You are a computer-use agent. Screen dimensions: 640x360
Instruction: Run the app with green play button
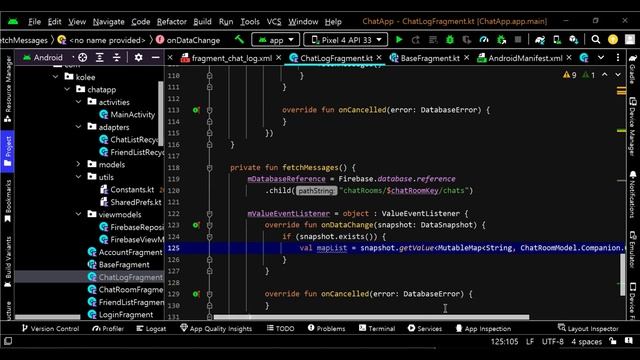[x=399, y=40]
